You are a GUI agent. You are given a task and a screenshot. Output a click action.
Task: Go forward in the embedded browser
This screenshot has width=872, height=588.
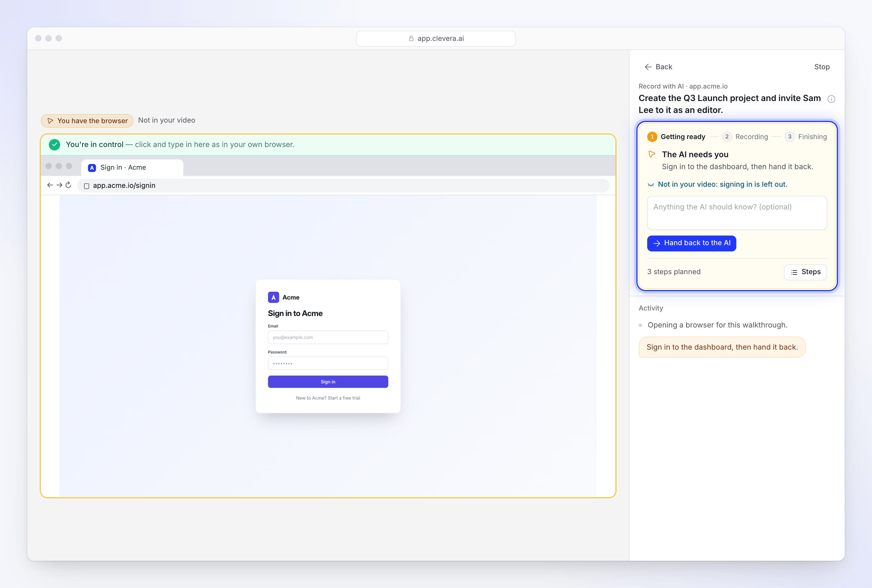click(59, 185)
